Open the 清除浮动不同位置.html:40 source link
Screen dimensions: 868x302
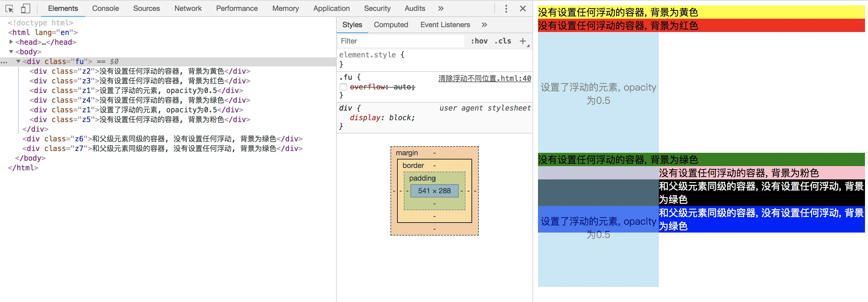pos(484,79)
